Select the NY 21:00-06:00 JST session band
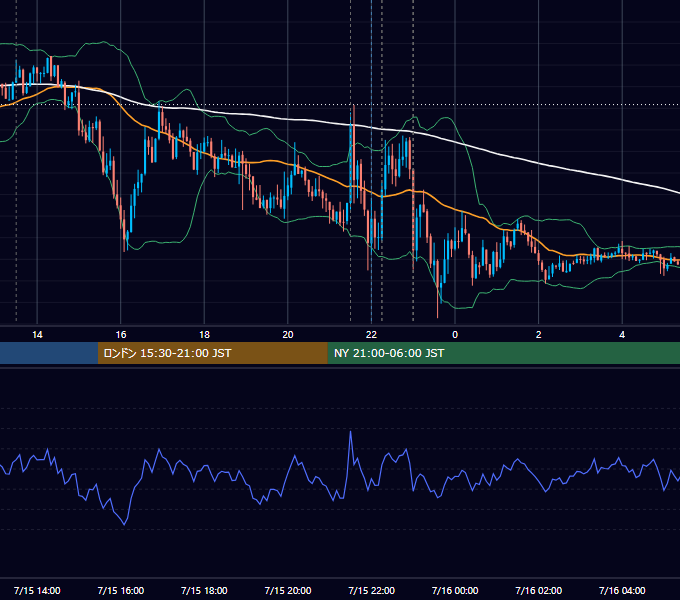The height and width of the screenshot is (600, 680). pyautogui.click(x=503, y=353)
